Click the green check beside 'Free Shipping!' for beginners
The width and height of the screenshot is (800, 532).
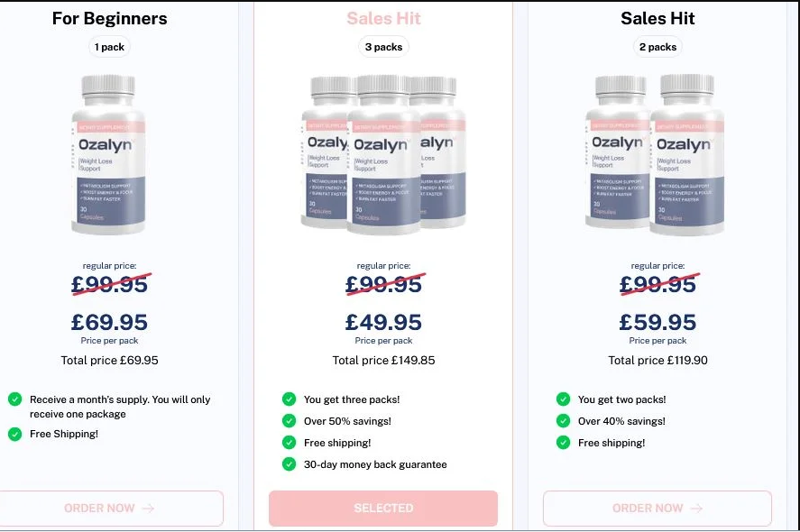pyautogui.click(x=15, y=434)
